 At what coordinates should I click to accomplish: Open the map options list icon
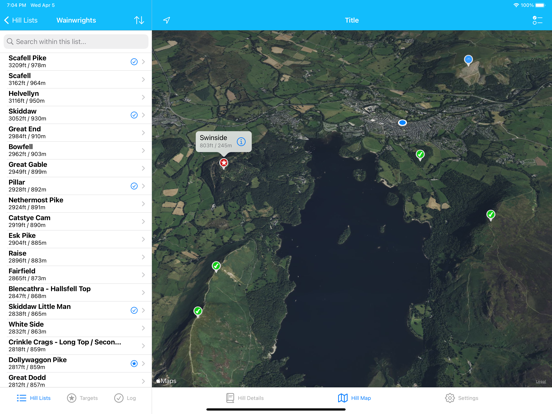pos(537,20)
